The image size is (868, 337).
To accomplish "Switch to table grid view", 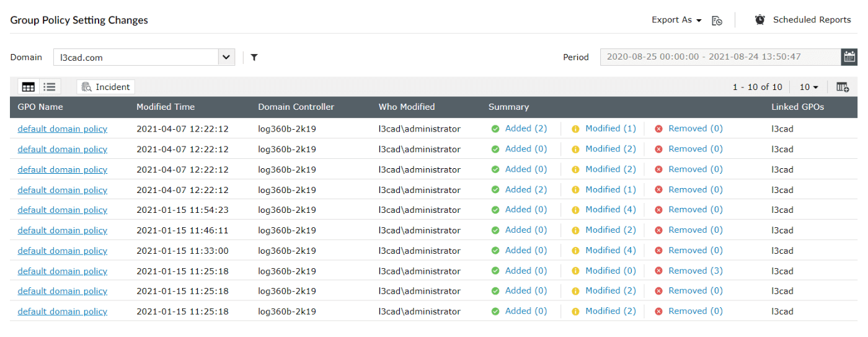I will (29, 87).
